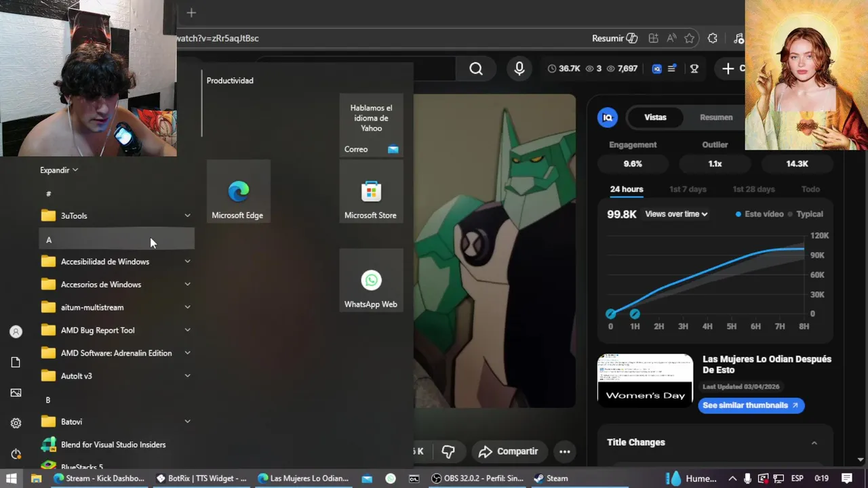Click the 1H marker on chart axis
868x488 pixels.
635,314
